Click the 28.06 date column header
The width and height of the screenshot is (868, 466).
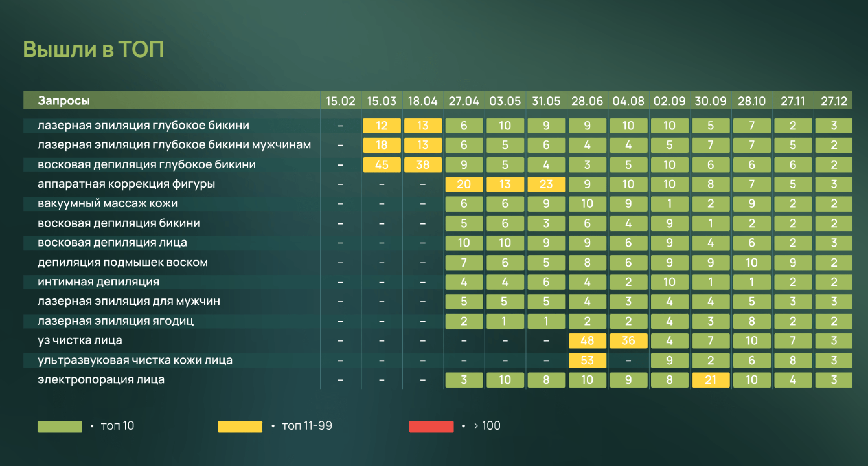tap(587, 101)
